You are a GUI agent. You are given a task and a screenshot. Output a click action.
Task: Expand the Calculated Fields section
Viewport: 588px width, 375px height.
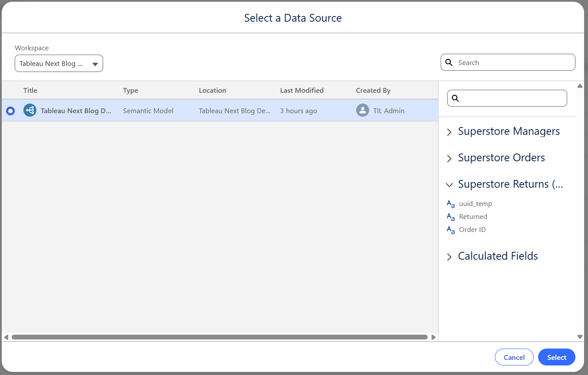[x=449, y=257]
